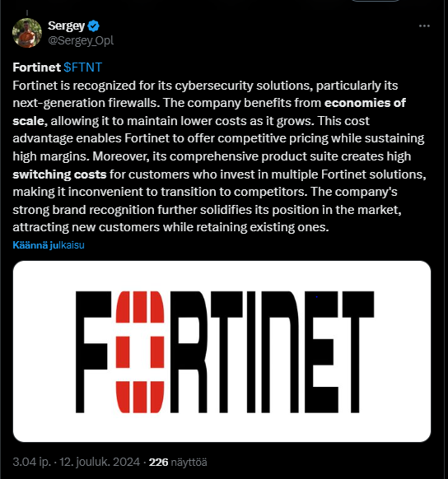
Task: Click Sergey's profile avatar photo
Action: click(x=27, y=33)
